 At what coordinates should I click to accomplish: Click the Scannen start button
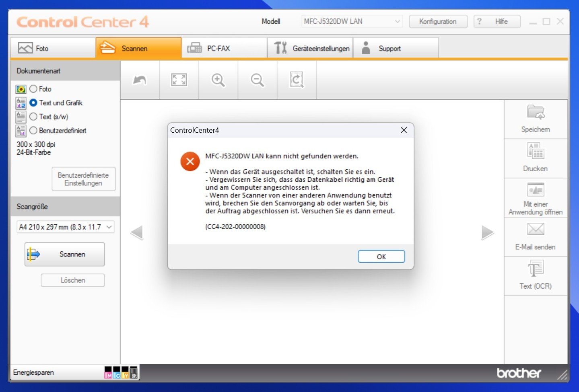tap(65, 254)
